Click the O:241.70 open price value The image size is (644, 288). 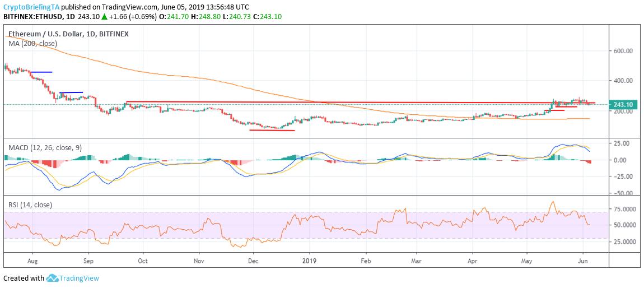[174, 17]
